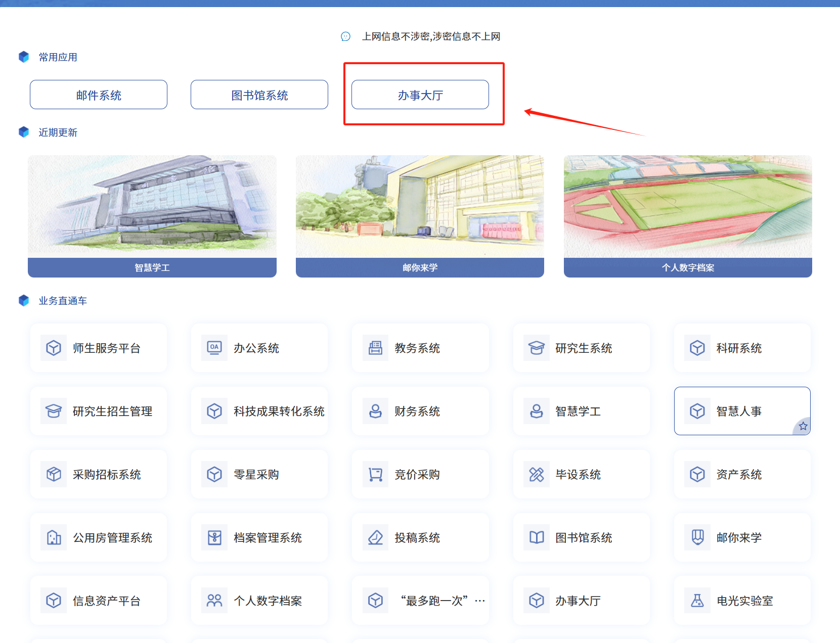This screenshot has width=840, height=643.
Task: Click the OA icon beside 办公系统
Action: tap(214, 348)
